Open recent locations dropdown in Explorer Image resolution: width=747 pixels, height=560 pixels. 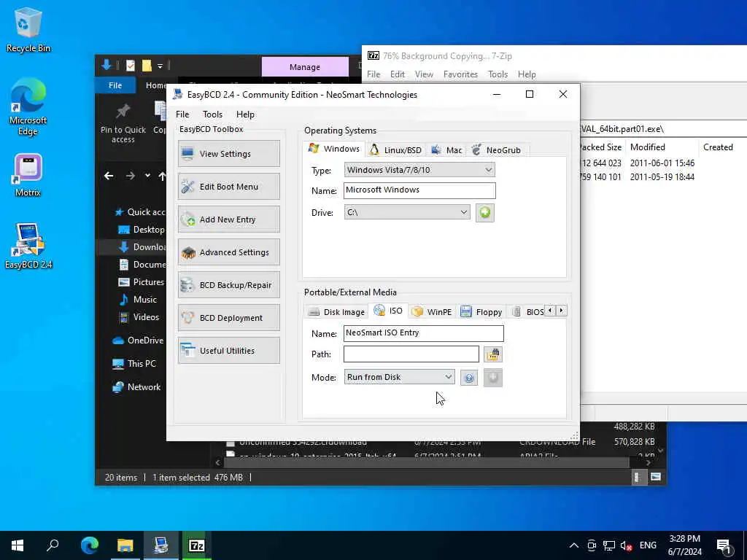point(147,176)
